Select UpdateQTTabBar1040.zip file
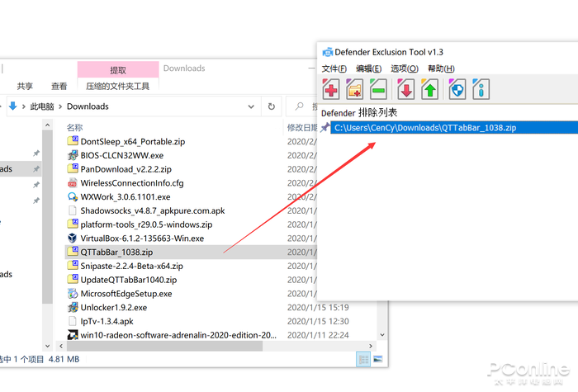578x392 pixels. pyautogui.click(x=129, y=280)
